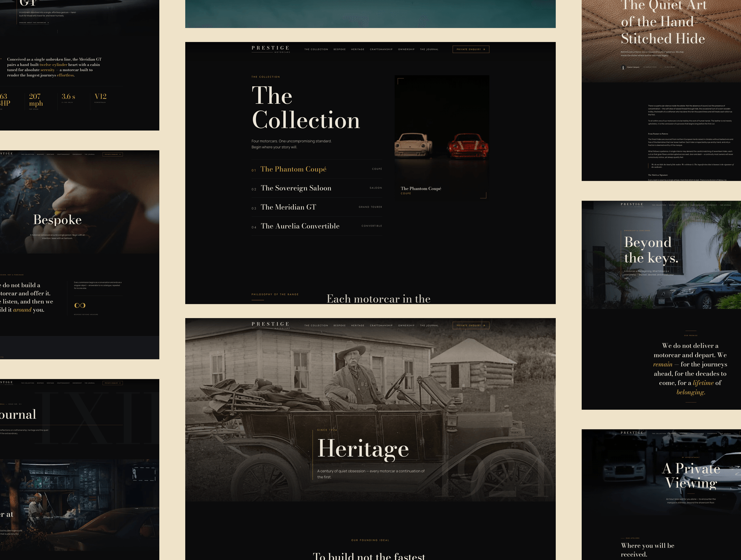This screenshot has height=560, width=741.
Task: Click the large 'Heritage' hero heading
Action: [x=363, y=449]
